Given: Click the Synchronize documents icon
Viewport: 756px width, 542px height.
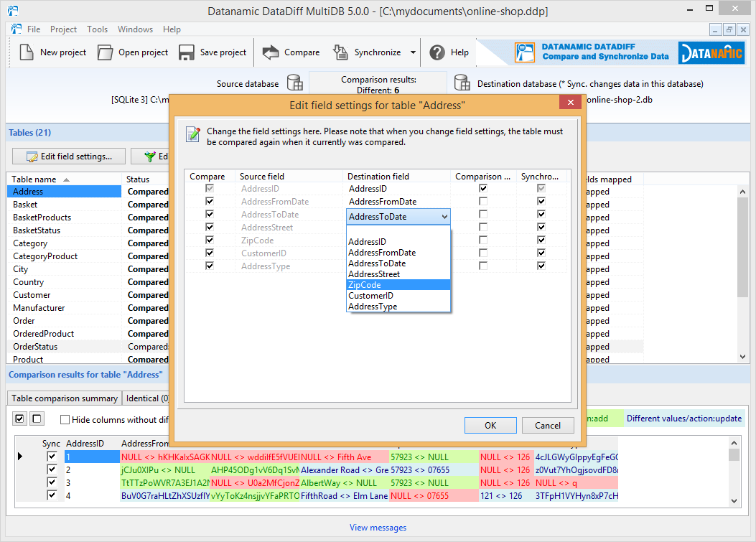Looking at the screenshot, I should tap(340, 52).
